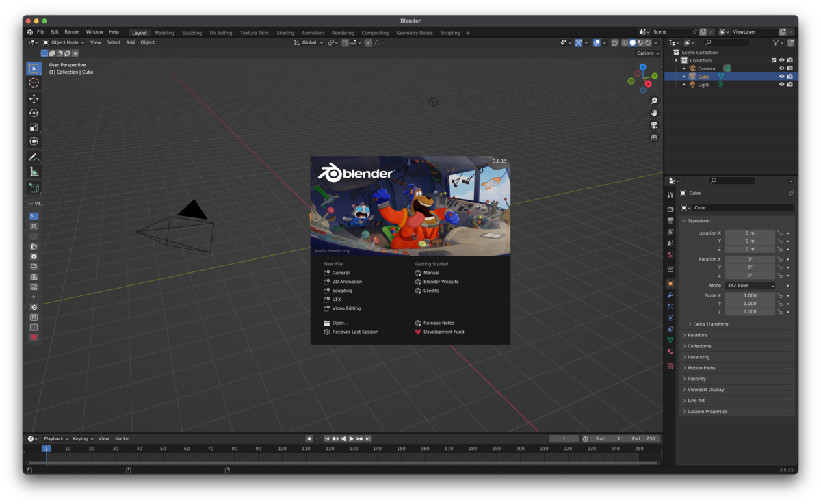
Task: Open the Material properties tab
Action: [670, 352]
